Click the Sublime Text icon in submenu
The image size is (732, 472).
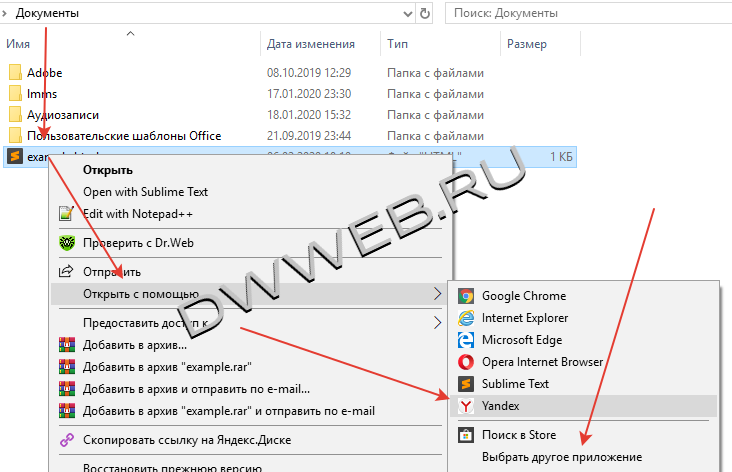pyautogui.click(x=465, y=384)
